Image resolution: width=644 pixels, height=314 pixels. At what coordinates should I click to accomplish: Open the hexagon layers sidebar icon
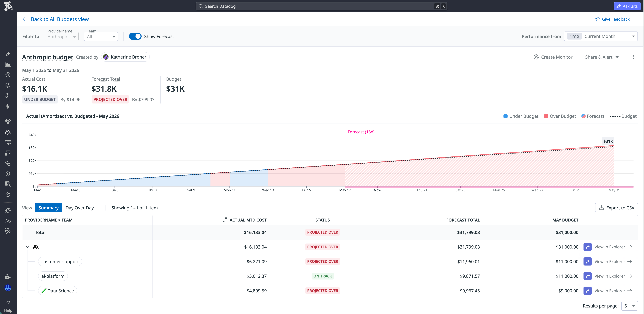click(8, 85)
